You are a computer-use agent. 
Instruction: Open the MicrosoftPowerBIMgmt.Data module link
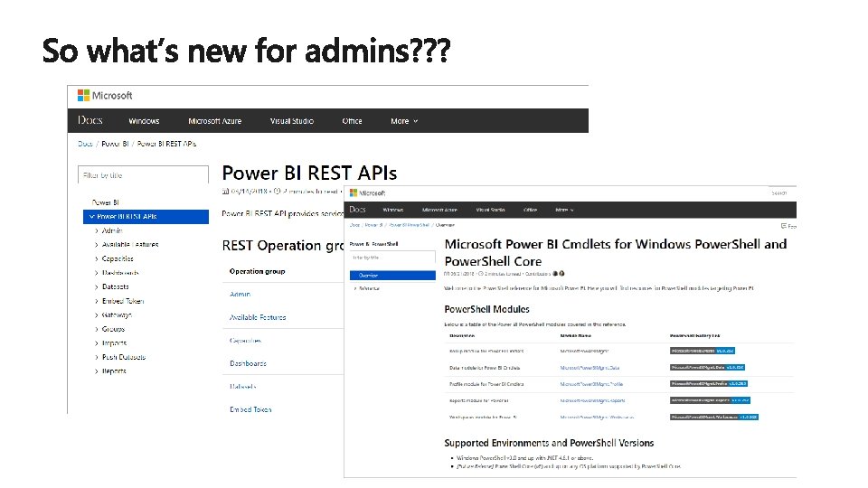590,368
